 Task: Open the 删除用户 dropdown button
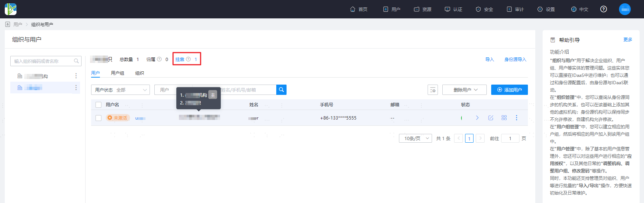click(464, 90)
